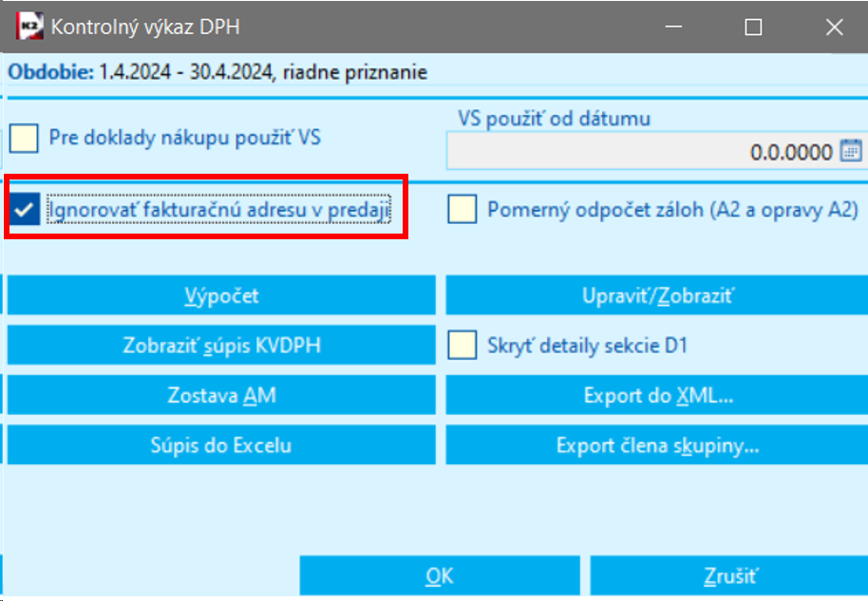Enable 'Pre doklady nákupu použiť VS' checkbox
This screenshot has width=868, height=601.
pos(23,139)
